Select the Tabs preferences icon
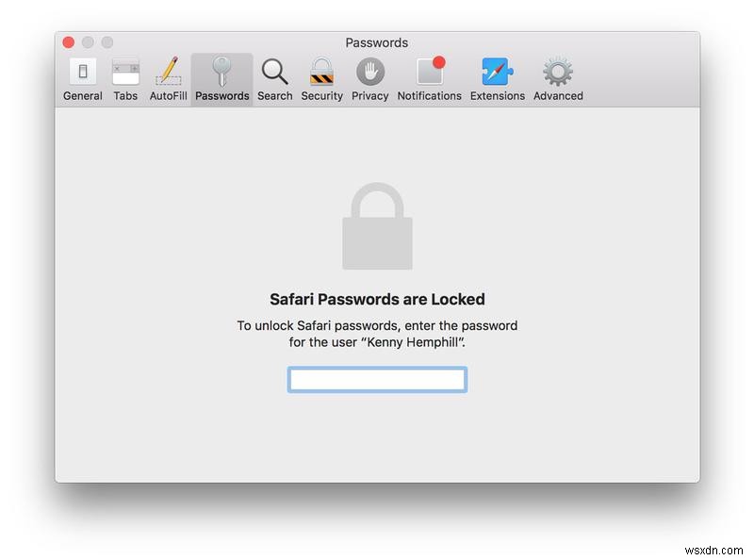 click(125, 73)
